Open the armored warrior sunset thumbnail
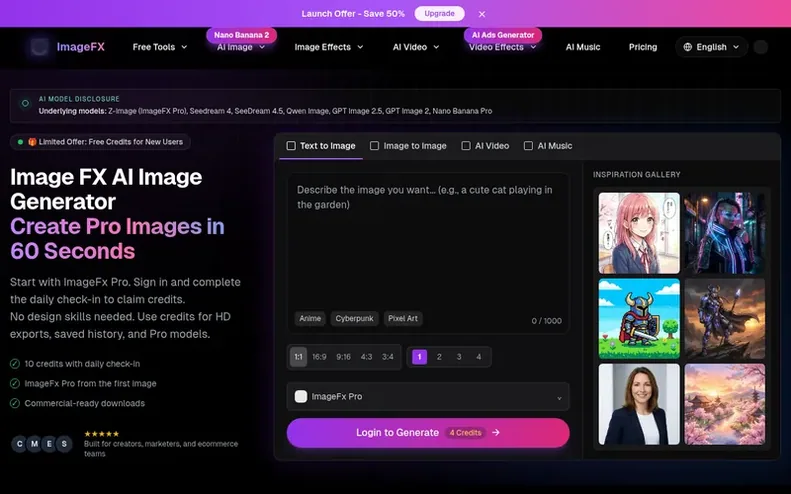Screen dimensions: 791x494 [724, 319]
